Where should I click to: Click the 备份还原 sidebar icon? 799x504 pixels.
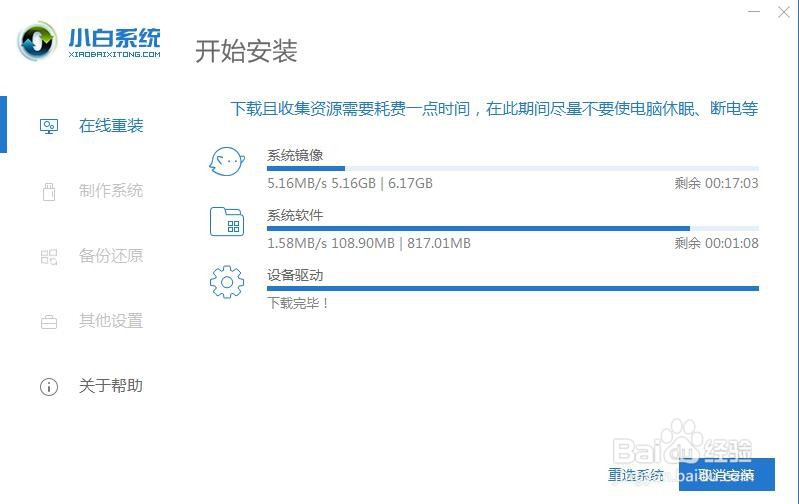point(48,256)
